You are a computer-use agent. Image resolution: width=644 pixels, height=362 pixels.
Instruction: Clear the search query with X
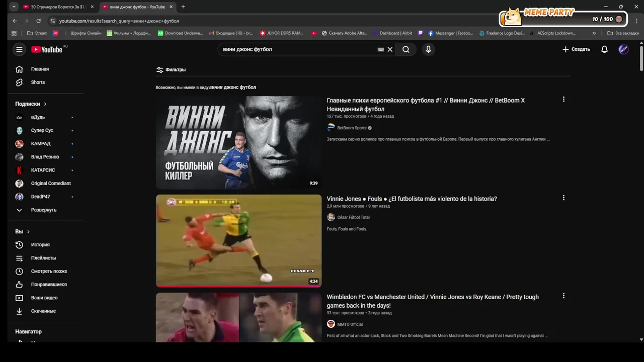390,49
